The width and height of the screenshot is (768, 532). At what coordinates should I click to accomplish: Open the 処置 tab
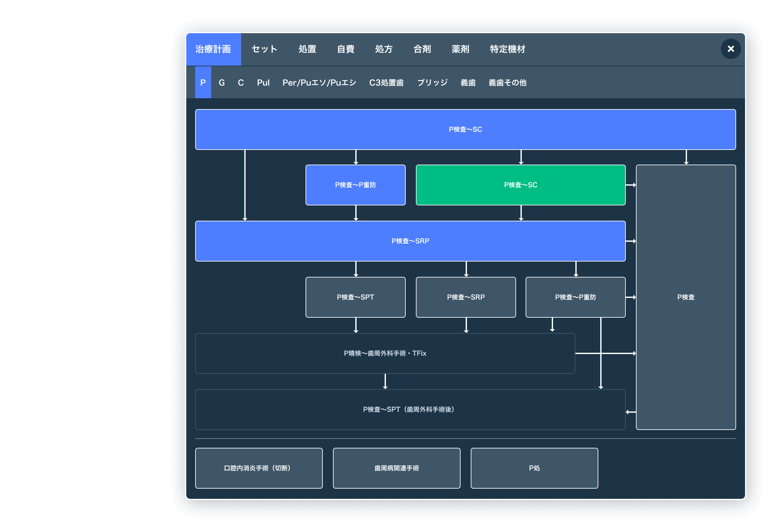(307, 49)
